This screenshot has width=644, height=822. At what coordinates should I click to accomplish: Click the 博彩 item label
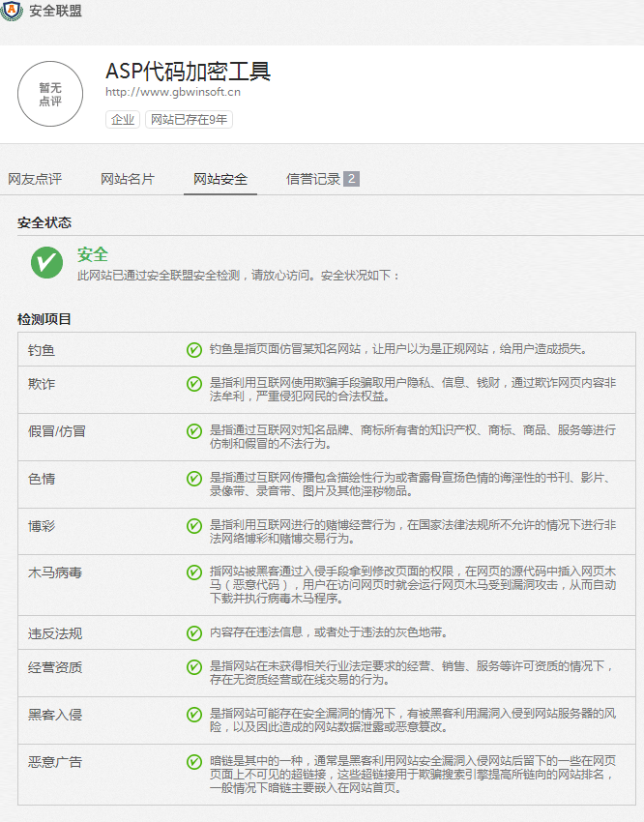[42, 526]
